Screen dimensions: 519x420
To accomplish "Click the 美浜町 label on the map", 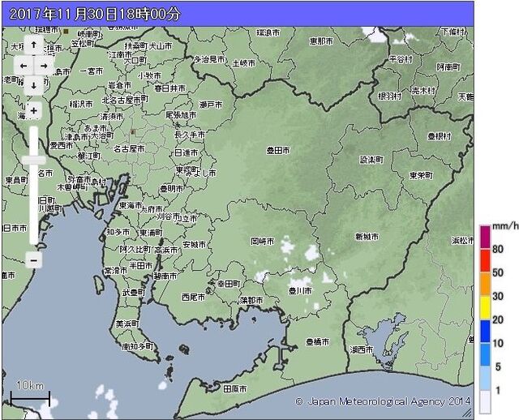I will click(x=127, y=324).
